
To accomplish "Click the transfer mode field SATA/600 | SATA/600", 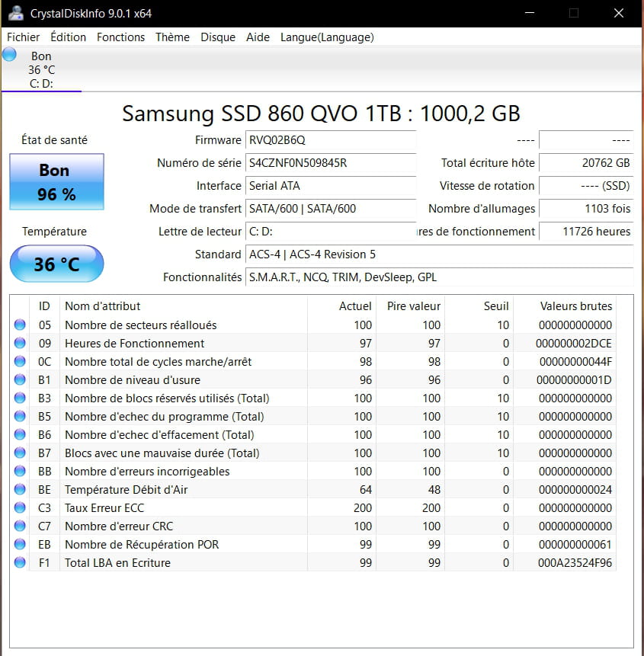I will coord(331,208).
